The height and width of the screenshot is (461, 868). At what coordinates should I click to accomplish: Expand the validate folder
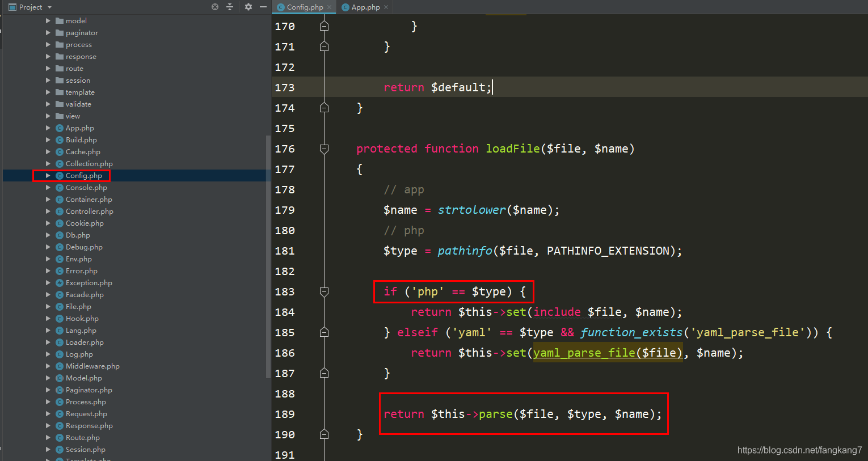(48, 104)
